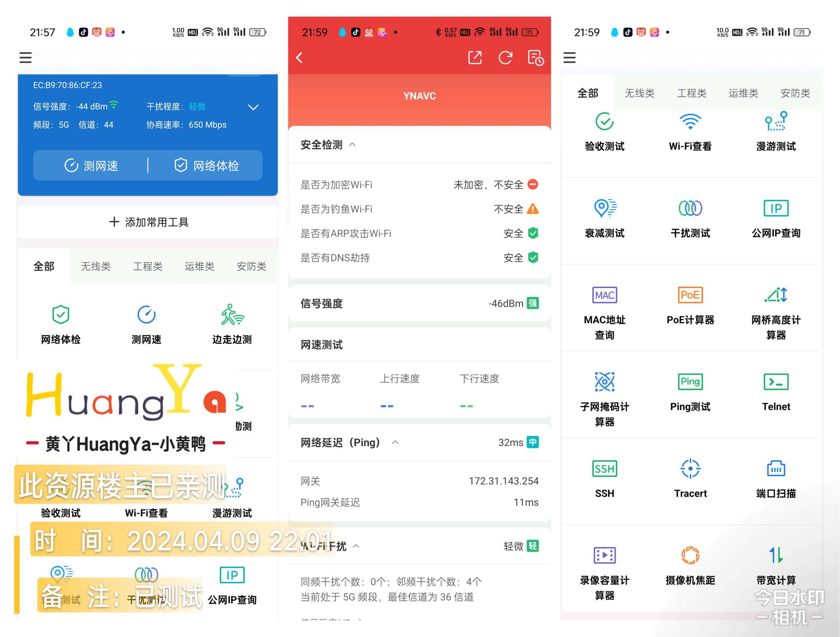Tap the 是否为钓鱼Wi-Fi row

(419, 209)
